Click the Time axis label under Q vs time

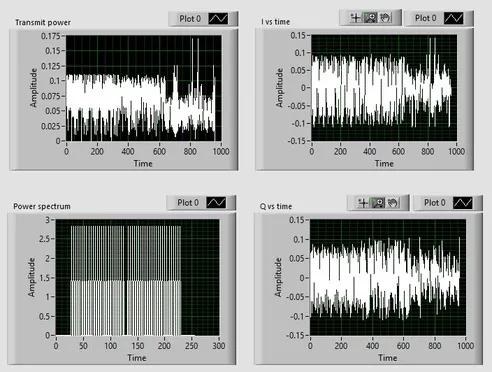[387, 358]
